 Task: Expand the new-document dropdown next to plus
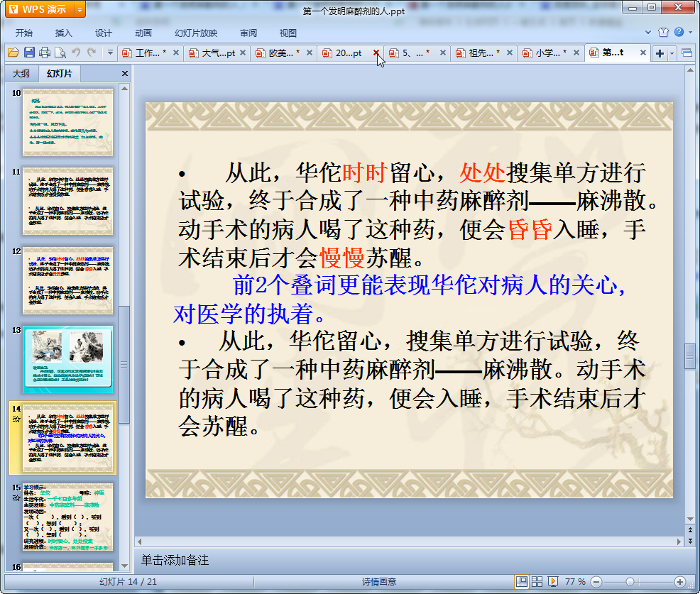[x=672, y=53]
